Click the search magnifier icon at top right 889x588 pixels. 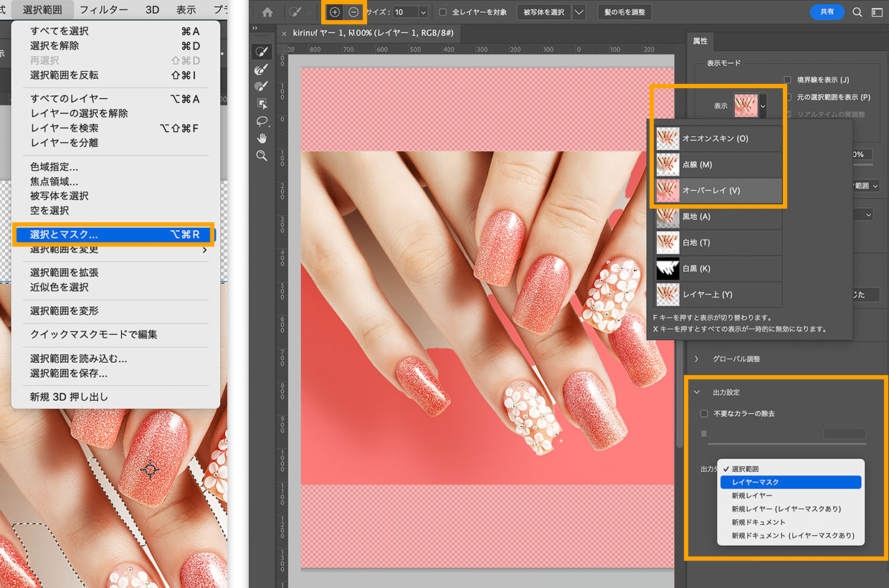(x=857, y=12)
